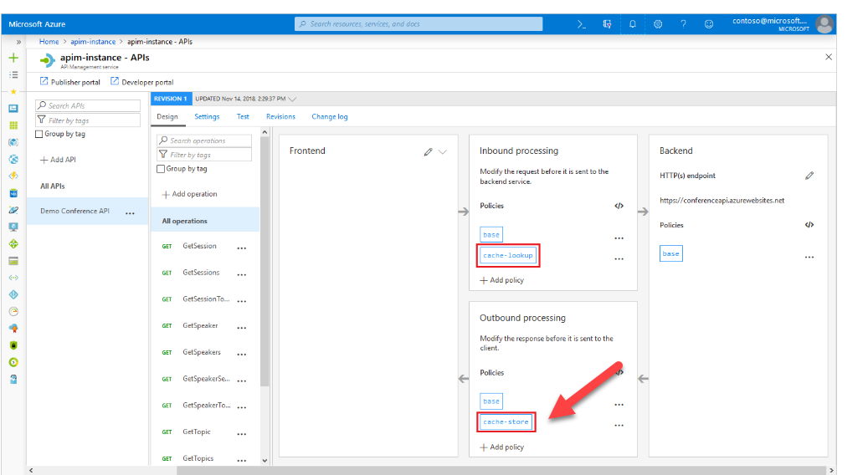The height and width of the screenshot is (475, 868).
Task: Switch to the Design tab
Action: tap(167, 117)
